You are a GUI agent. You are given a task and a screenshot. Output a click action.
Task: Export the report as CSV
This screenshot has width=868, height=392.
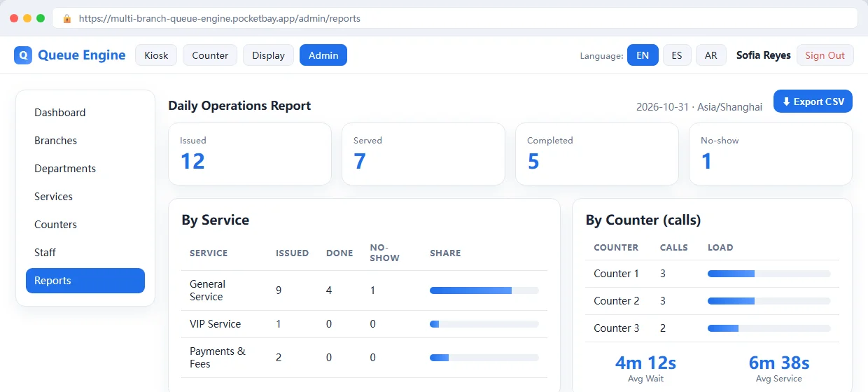coord(813,101)
